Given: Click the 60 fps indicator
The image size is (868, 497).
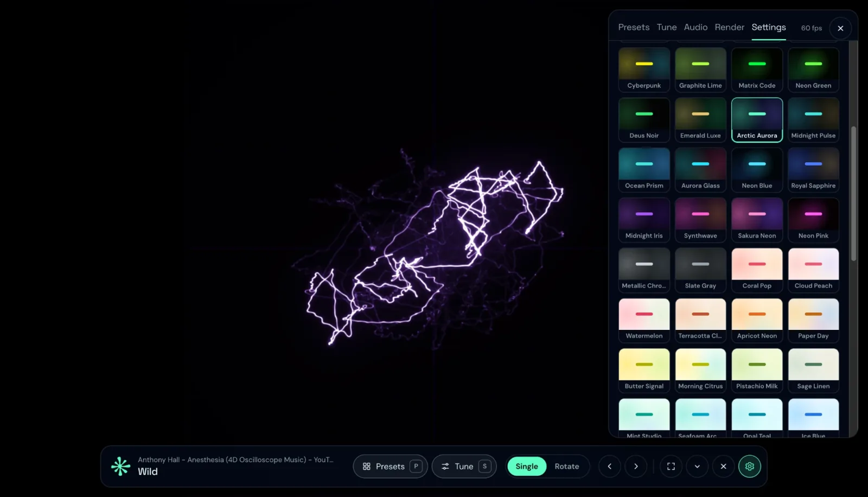Looking at the screenshot, I should (x=812, y=28).
